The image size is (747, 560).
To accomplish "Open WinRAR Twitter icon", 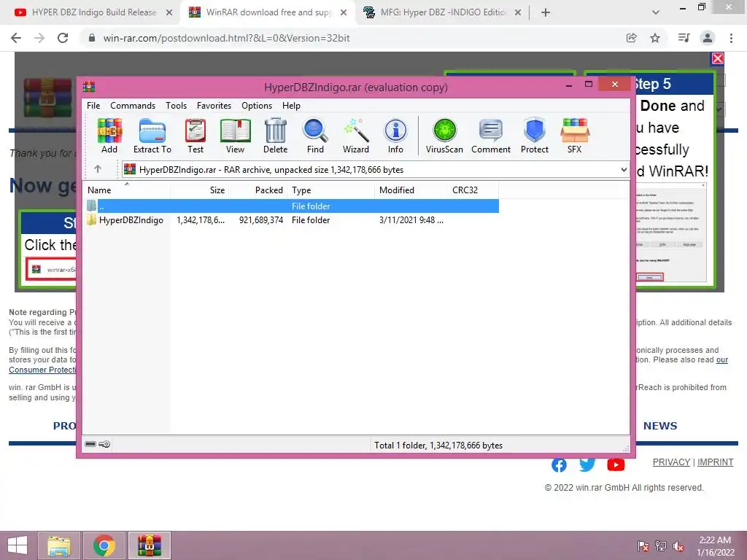I will (587, 464).
